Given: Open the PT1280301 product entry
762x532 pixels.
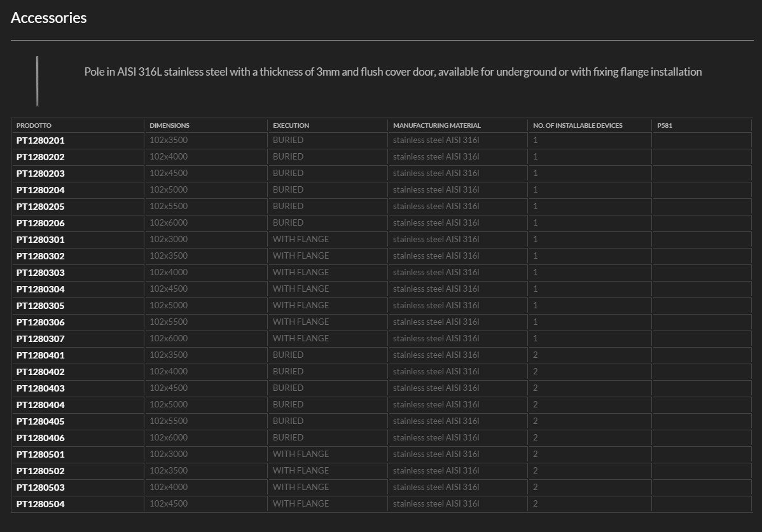Looking at the screenshot, I should click(41, 240).
